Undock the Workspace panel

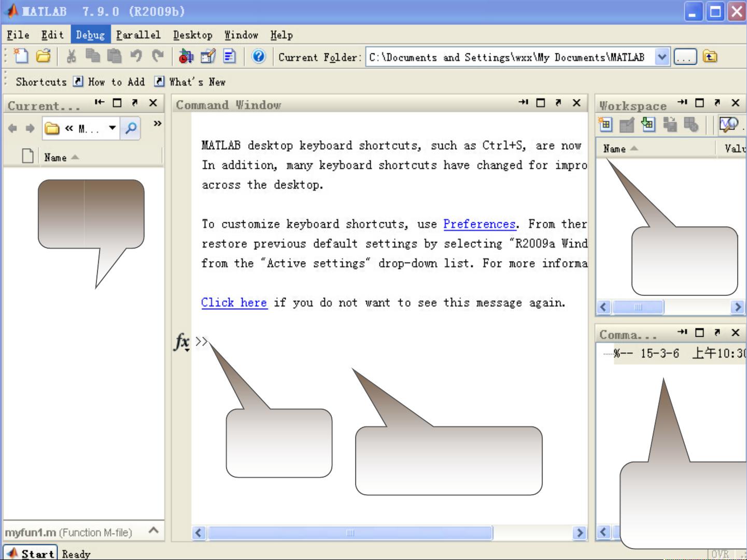(x=717, y=103)
